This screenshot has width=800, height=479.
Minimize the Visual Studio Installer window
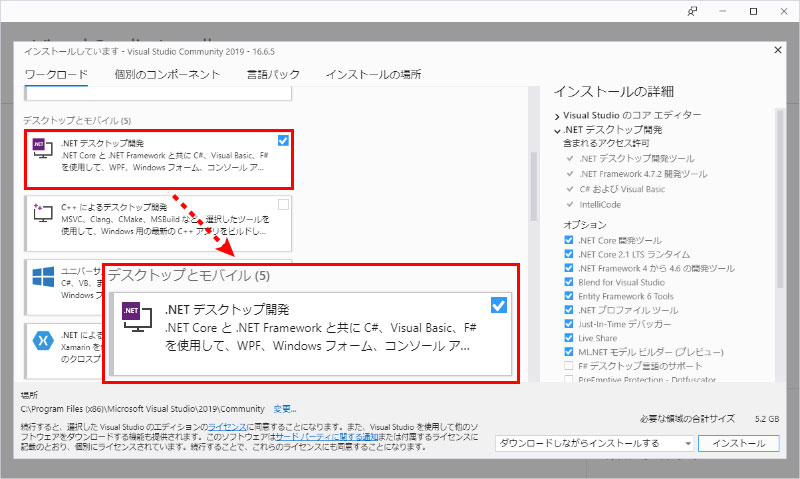tap(722, 11)
